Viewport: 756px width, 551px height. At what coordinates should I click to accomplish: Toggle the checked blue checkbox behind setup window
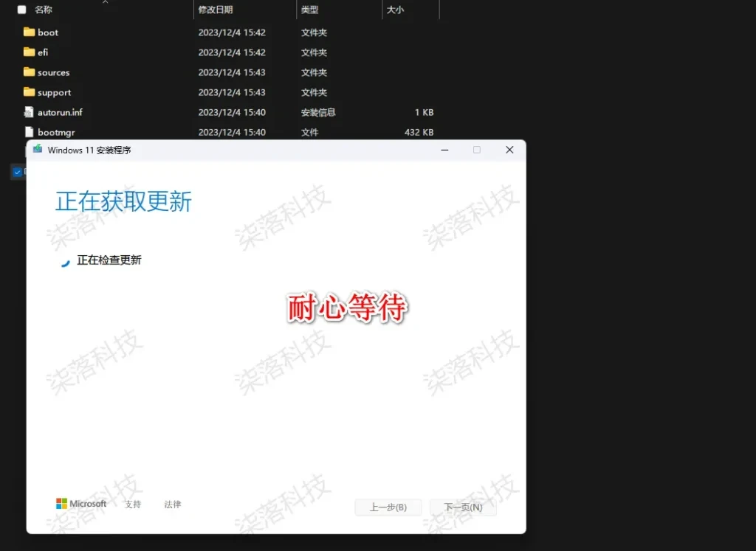click(x=18, y=172)
